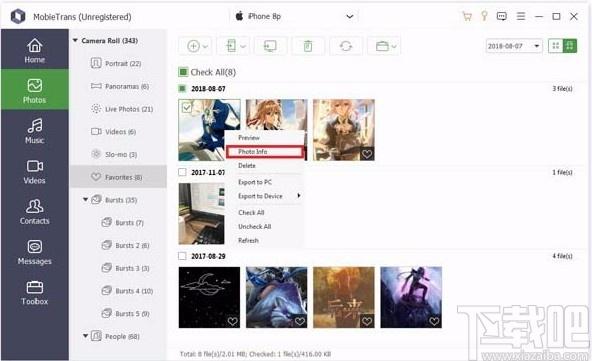
Task: Select Panoramas (6) album
Action: (119, 86)
